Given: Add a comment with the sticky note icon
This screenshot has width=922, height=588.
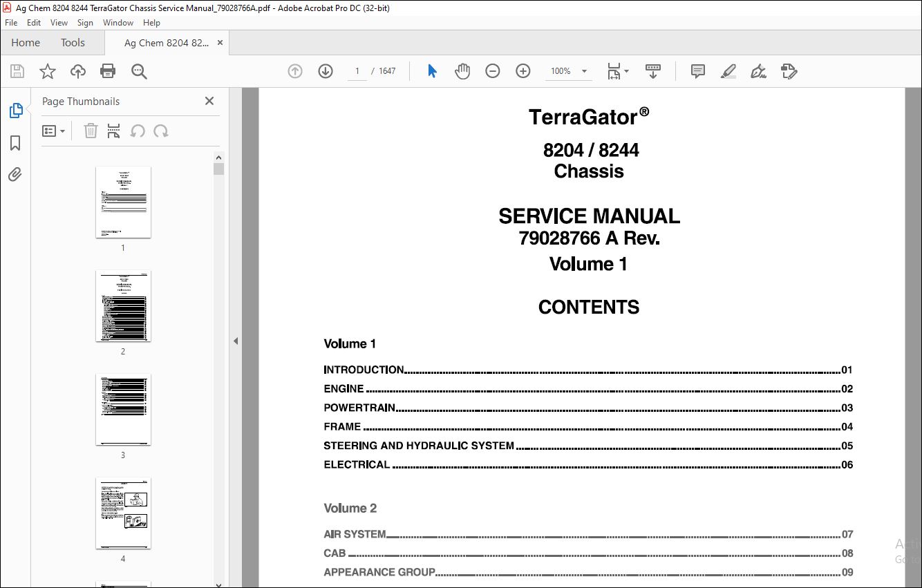Looking at the screenshot, I should pyautogui.click(x=698, y=71).
